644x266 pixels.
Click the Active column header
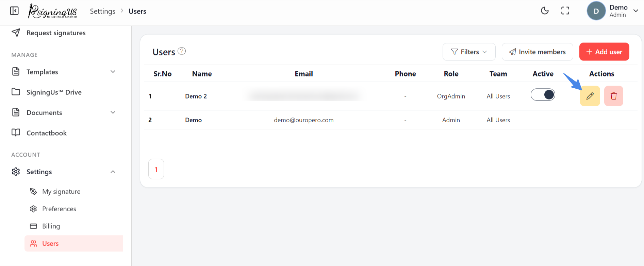point(543,74)
